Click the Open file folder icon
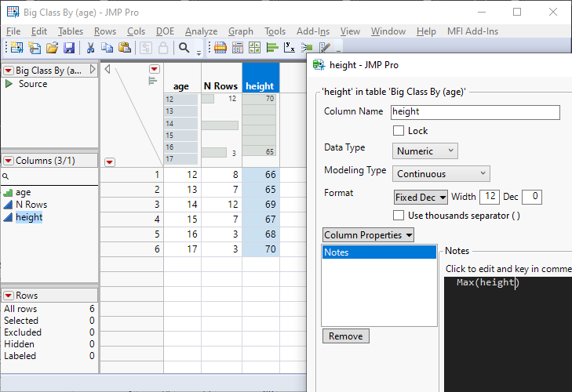 coord(52,47)
